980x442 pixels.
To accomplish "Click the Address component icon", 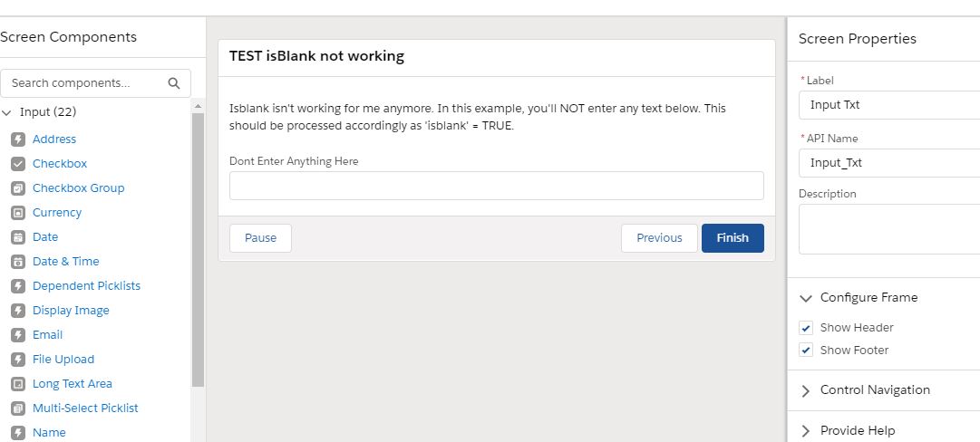I will [x=17, y=139].
